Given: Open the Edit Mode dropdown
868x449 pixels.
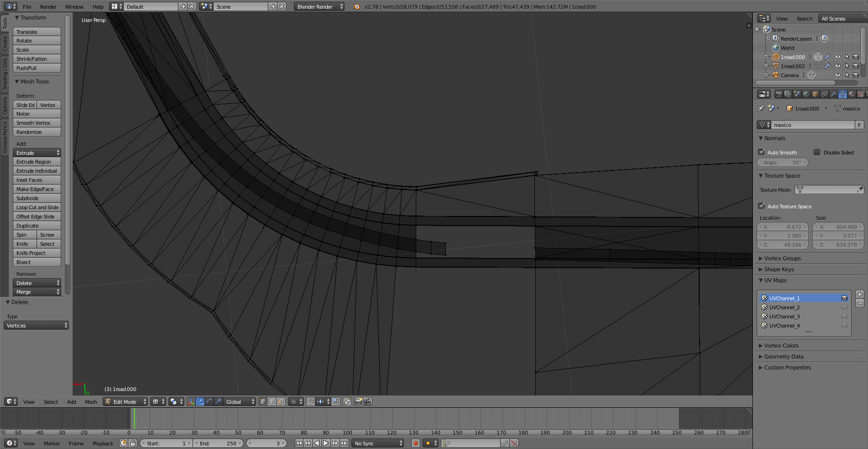Looking at the screenshot, I should point(125,402).
